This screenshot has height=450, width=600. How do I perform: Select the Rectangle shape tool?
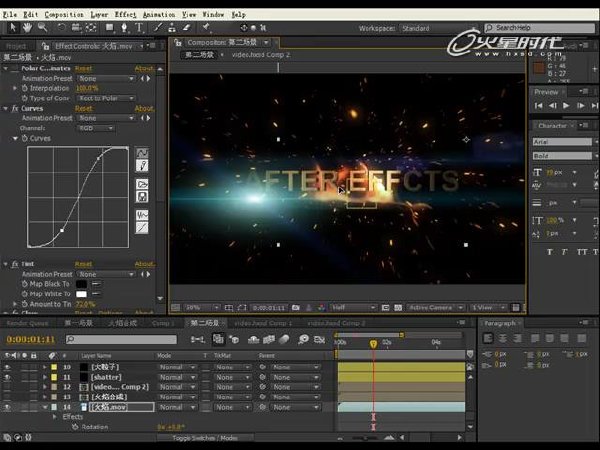tap(110, 28)
